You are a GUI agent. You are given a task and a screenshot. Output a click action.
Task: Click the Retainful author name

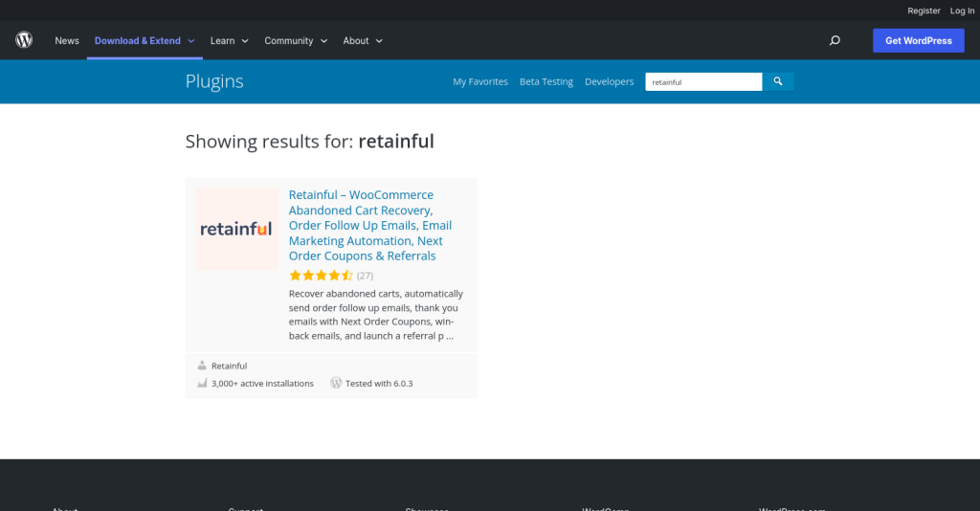coord(229,366)
